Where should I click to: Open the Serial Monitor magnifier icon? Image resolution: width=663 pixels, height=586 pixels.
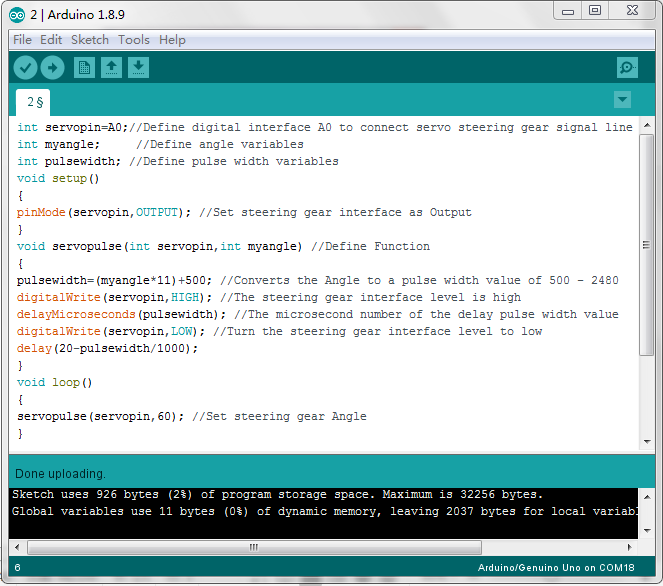point(627,67)
